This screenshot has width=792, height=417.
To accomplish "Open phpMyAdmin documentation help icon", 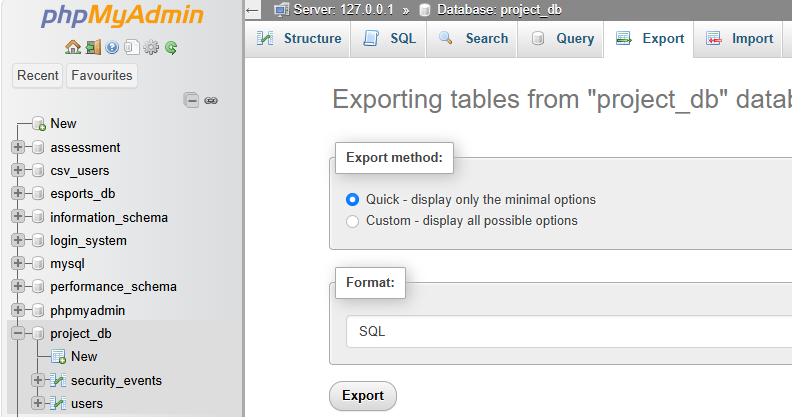I will point(112,47).
